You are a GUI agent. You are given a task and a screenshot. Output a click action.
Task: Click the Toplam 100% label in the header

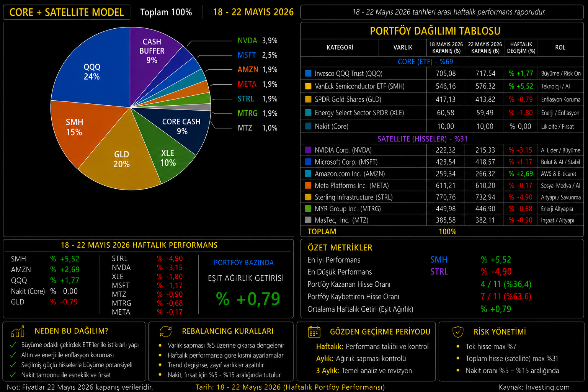[x=166, y=12]
